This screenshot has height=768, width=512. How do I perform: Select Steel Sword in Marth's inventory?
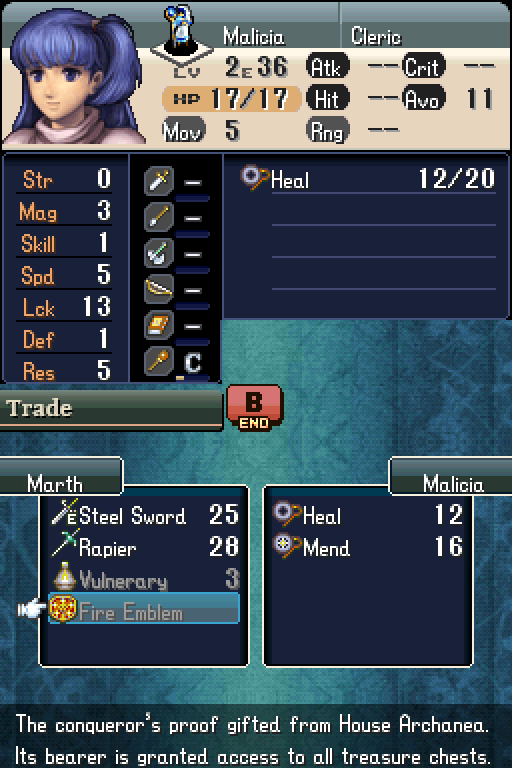pyautogui.click(x=145, y=514)
